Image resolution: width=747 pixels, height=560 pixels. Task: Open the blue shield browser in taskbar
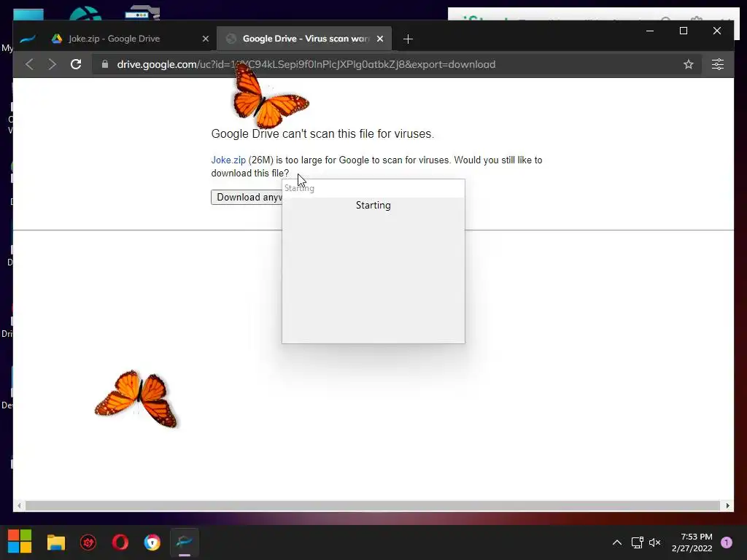pyautogui.click(x=152, y=542)
